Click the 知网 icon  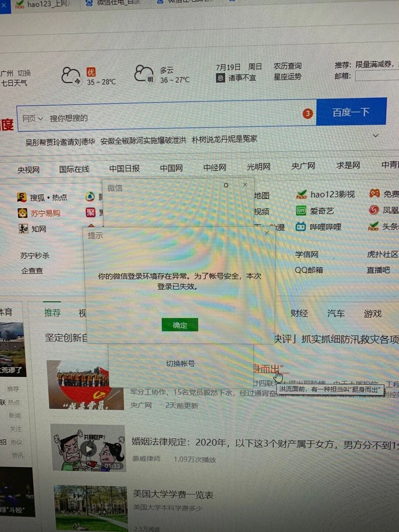click(x=24, y=229)
